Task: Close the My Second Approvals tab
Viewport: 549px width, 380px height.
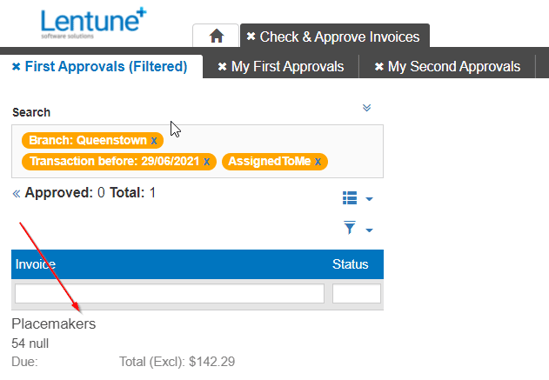Action: pos(379,67)
